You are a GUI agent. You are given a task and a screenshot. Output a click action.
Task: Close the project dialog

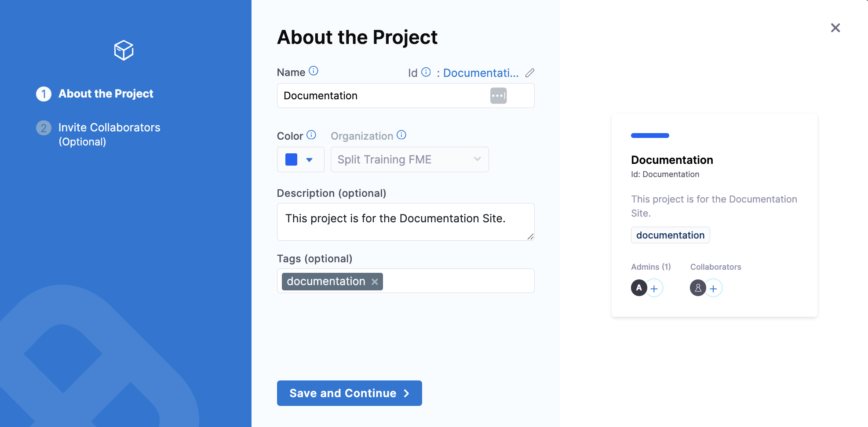click(x=835, y=28)
